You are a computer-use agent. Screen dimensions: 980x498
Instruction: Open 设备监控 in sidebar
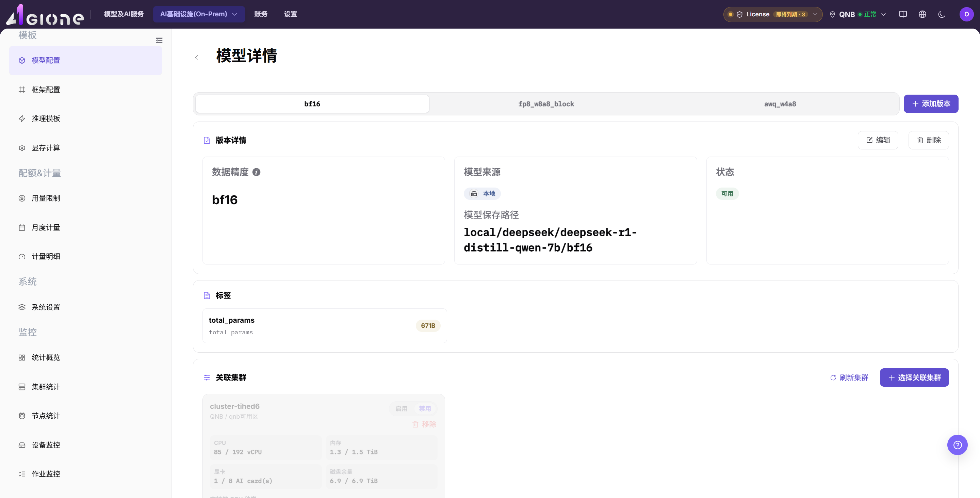86,445
